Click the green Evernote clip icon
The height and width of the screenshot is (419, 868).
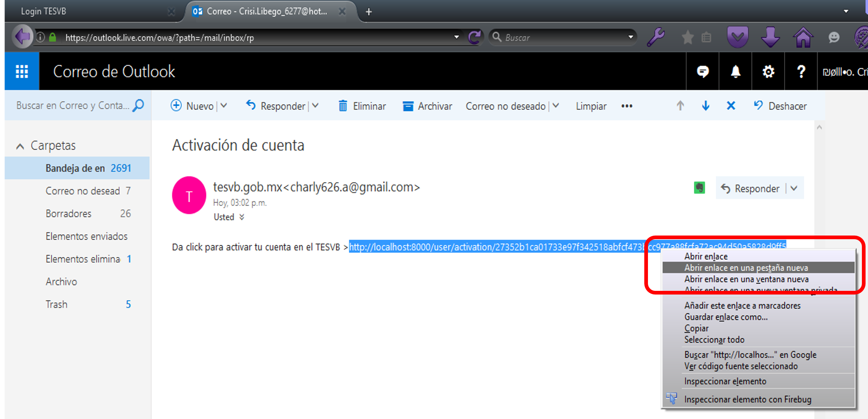coord(699,188)
